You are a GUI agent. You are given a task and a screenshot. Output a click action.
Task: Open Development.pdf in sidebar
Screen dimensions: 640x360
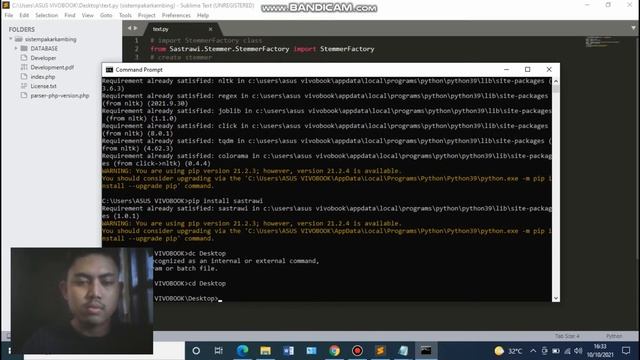pyautogui.click(x=52, y=67)
